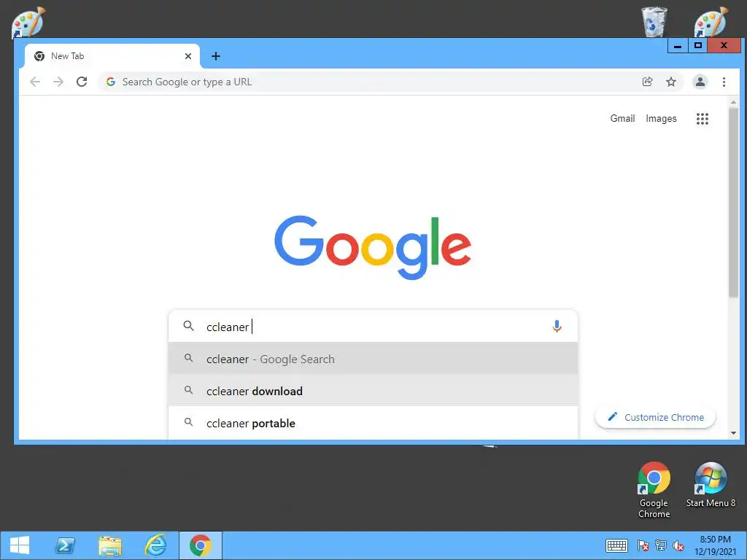Click the Google logo
747x560 pixels.
pos(373,247)
